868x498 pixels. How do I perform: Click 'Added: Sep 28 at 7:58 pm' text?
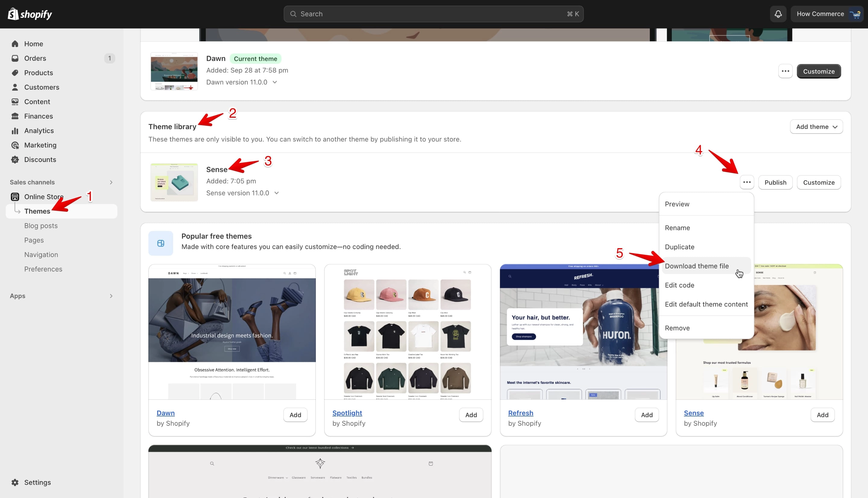(x=247, y=70)
